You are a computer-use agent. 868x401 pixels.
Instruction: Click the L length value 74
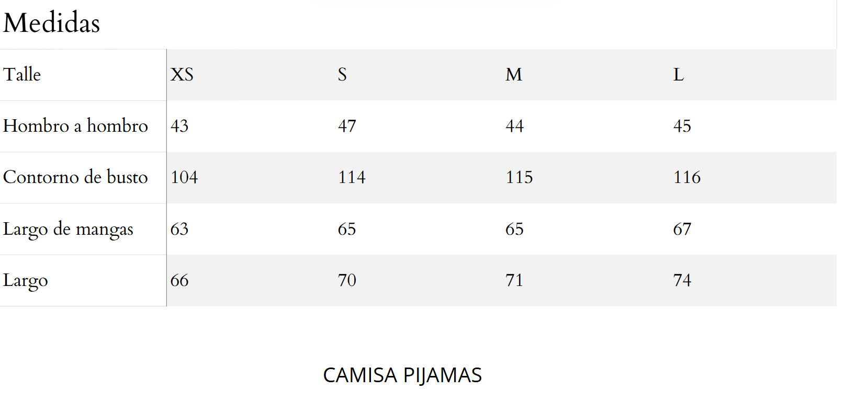click(682, 280)
